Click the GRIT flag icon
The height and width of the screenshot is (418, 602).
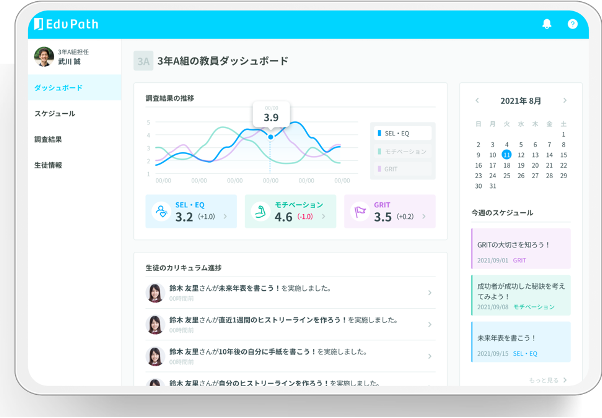coord(360,211)
